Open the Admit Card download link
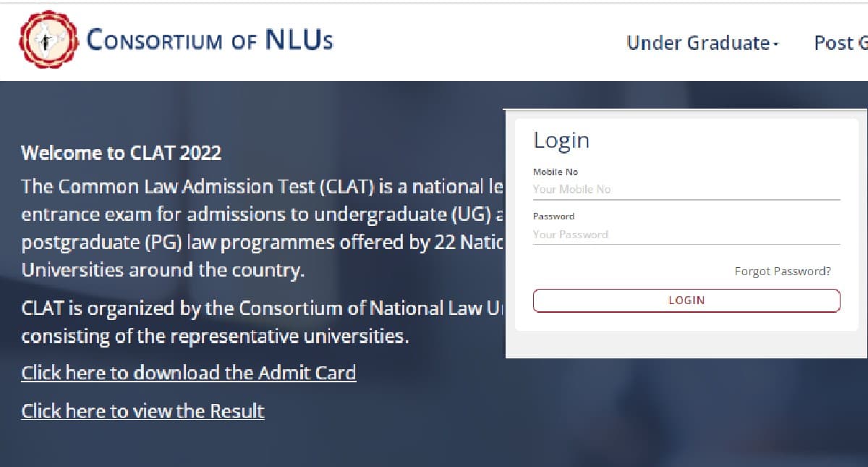868x467 pixels. tap(189, 372)
